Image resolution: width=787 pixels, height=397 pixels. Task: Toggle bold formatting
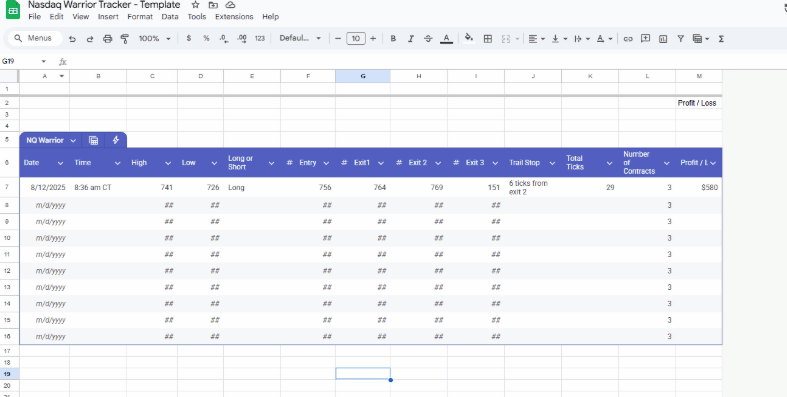coord(393,39)
